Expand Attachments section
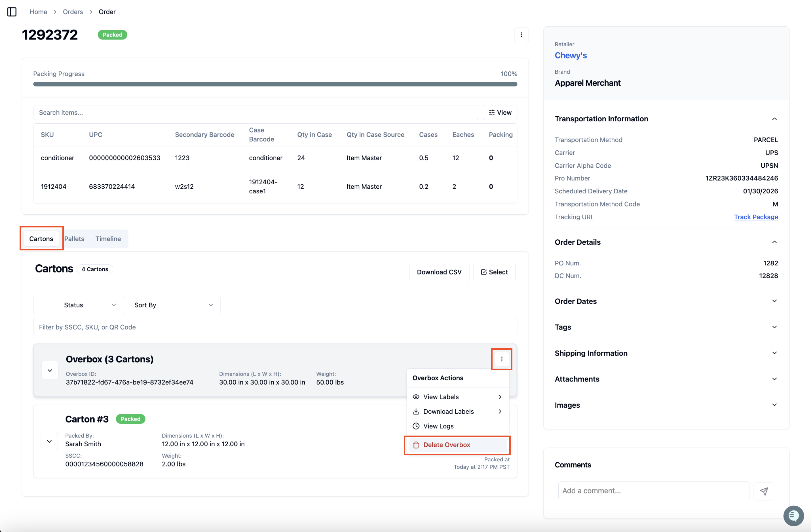Viewport: 811px width, 532px height. click(x=774, y=379)
